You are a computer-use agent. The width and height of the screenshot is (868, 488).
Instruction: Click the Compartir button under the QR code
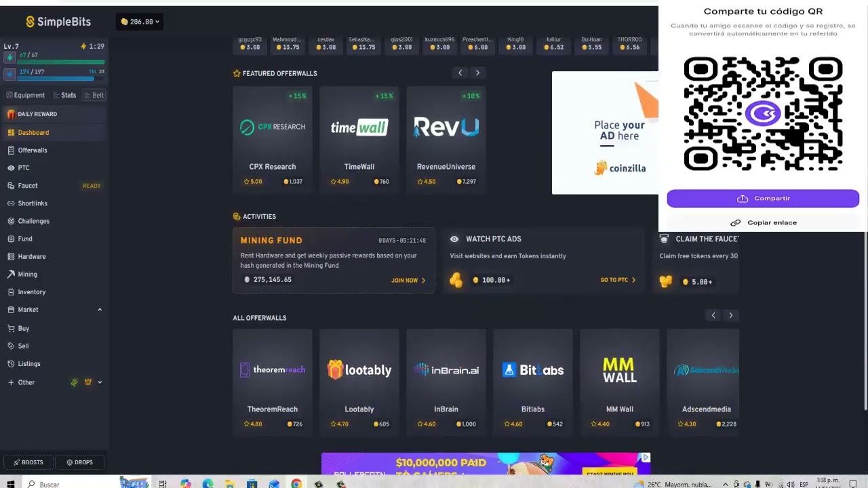[x=763, y=199]
